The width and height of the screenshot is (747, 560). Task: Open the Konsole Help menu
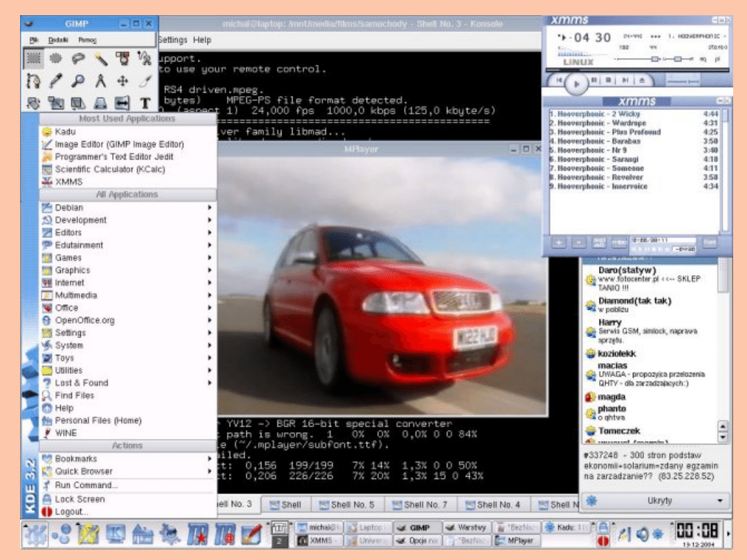pos(202,40)
